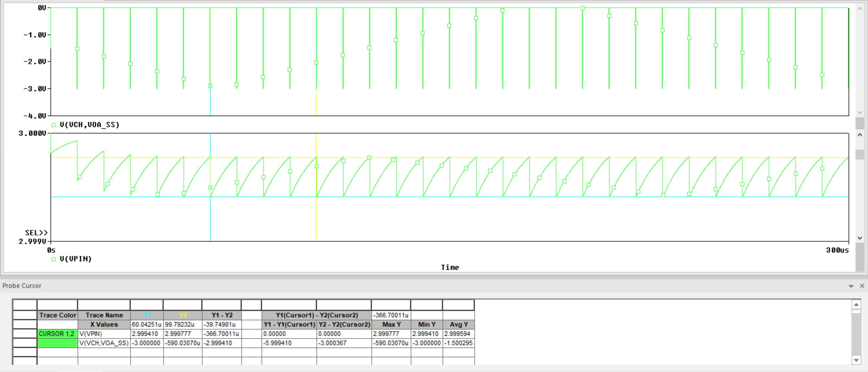Select the X difference -39.74981u cell
This screenshot has width=868, height=372.
pos(222,325)
